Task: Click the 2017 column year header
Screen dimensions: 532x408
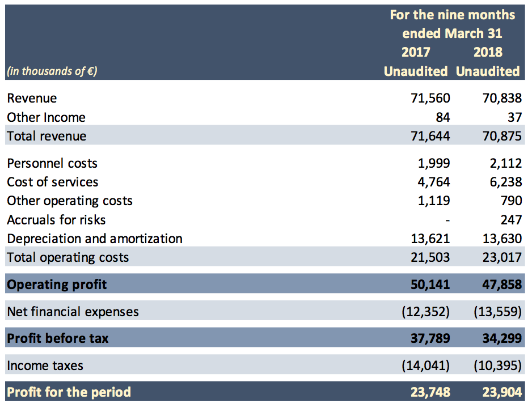Action: pos(416,52)
